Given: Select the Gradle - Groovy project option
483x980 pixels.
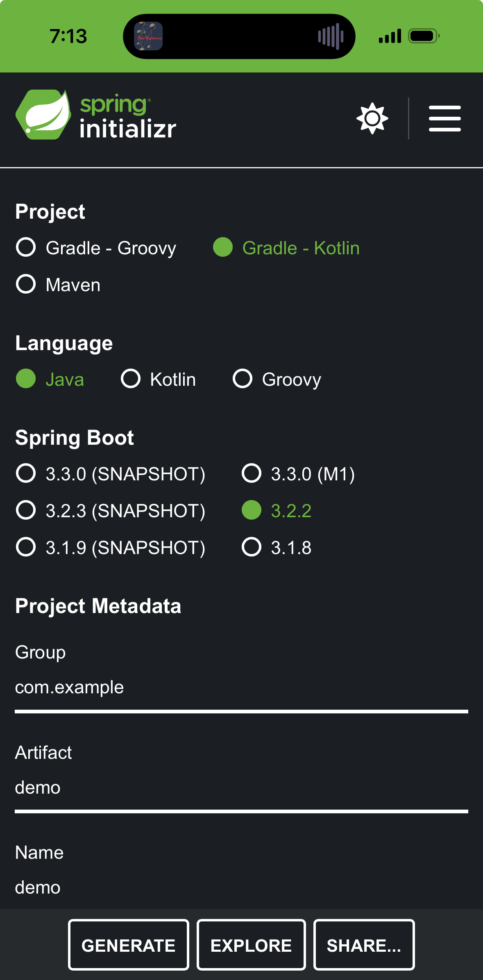Looking at the screenshot, I should tap(26, 248).
